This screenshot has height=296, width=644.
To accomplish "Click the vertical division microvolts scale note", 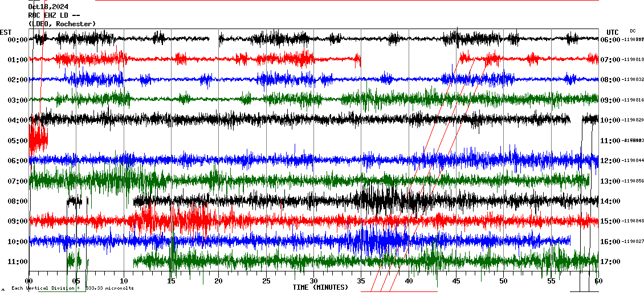I will tap(72, 288).
